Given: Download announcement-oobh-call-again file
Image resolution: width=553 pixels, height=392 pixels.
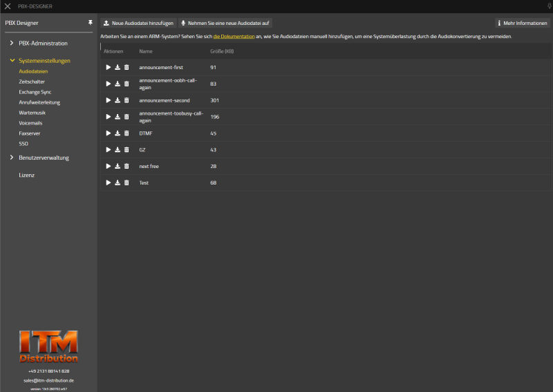Looking at the screenshot, I should 118,84.
